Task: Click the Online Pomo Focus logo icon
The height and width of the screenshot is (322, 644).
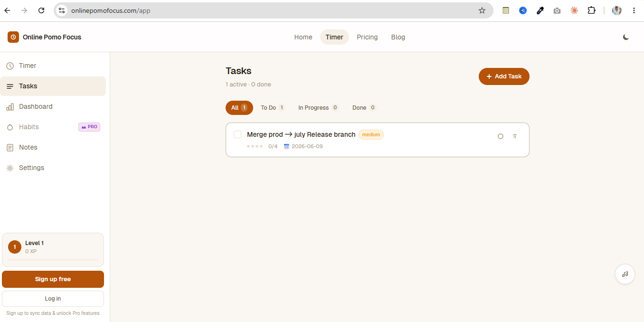Action: point(13,37)
